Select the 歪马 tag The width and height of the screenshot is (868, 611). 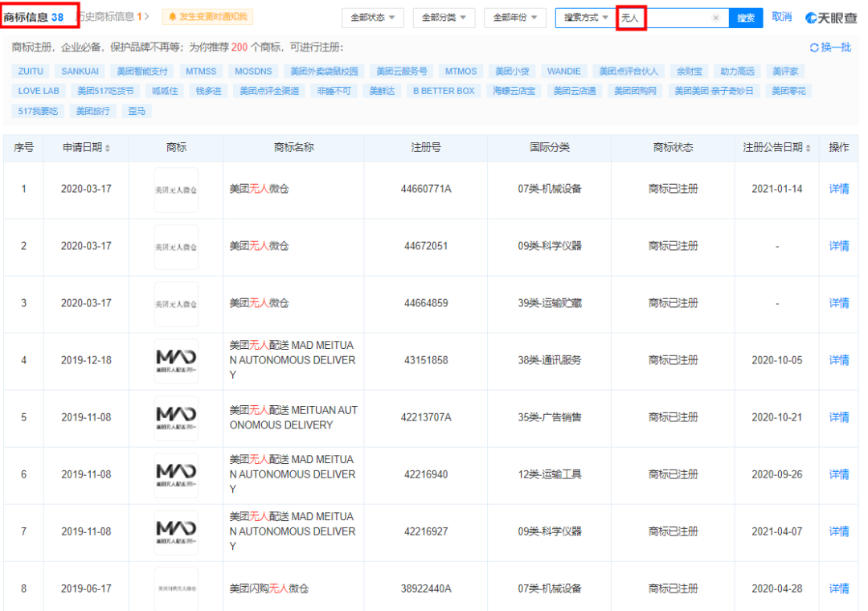tap(137, 111)
